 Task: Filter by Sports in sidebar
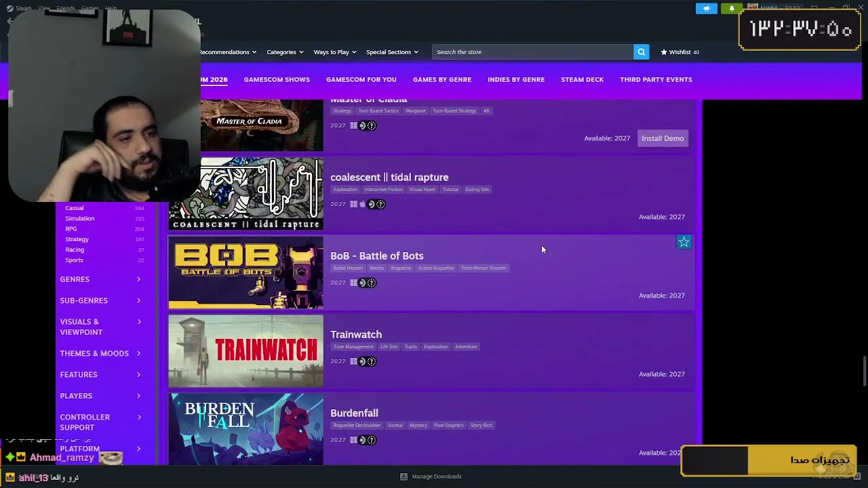(x=74, y=260)
